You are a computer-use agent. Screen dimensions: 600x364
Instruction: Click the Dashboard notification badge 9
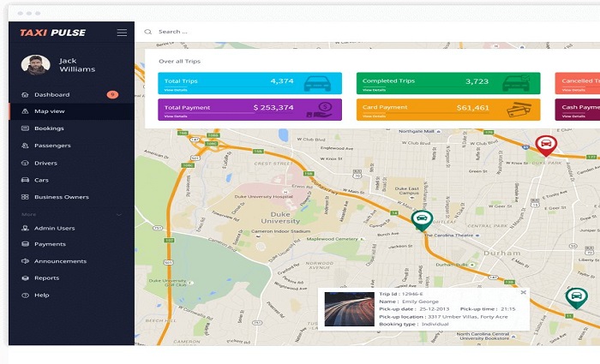click(112, 94)
